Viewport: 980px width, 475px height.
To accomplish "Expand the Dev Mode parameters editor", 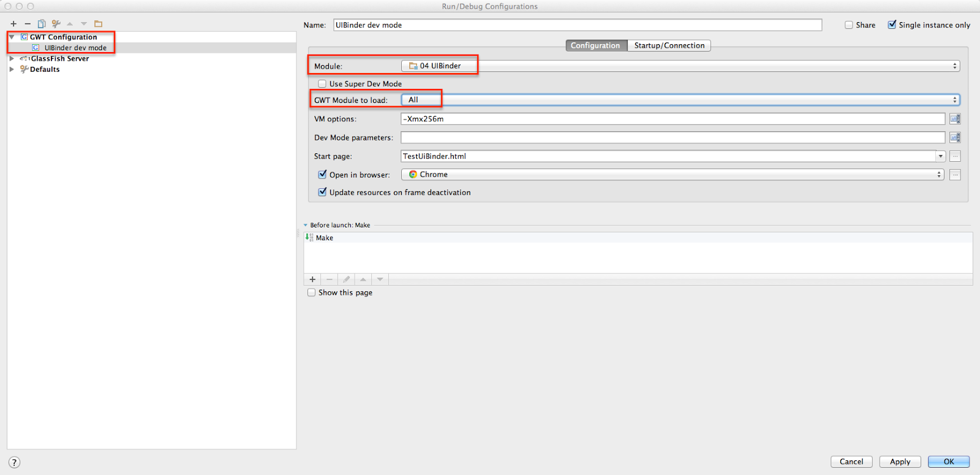I will [x=955, y=137].
